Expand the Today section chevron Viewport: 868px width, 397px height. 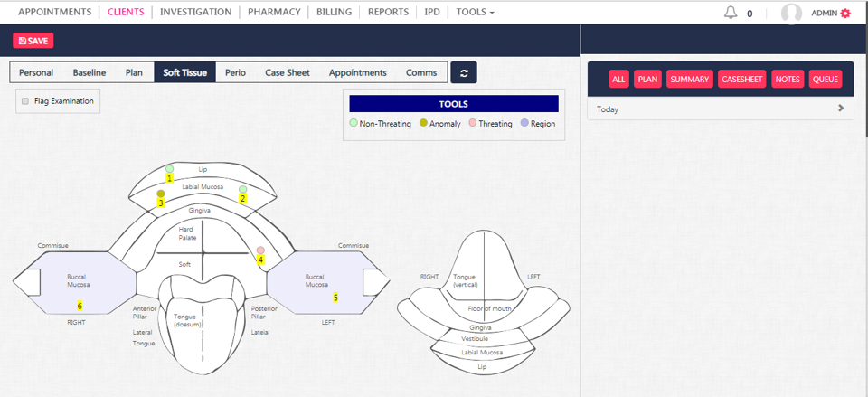[841, 109]
